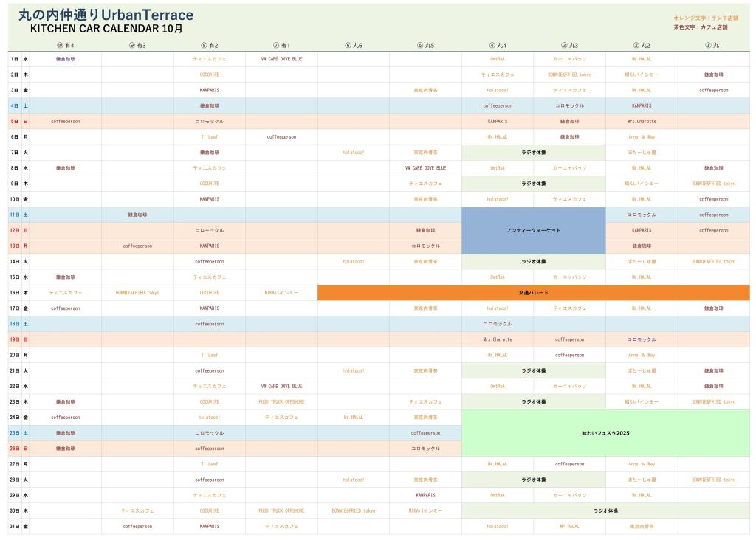Select the ⑧ 有2 column header

coord(210,45)
